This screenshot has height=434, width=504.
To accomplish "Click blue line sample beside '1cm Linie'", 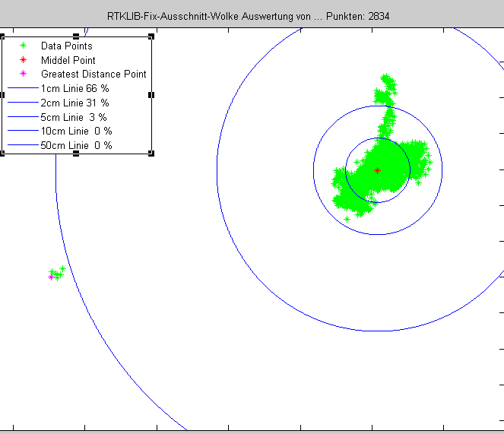I will coord(23,88).
